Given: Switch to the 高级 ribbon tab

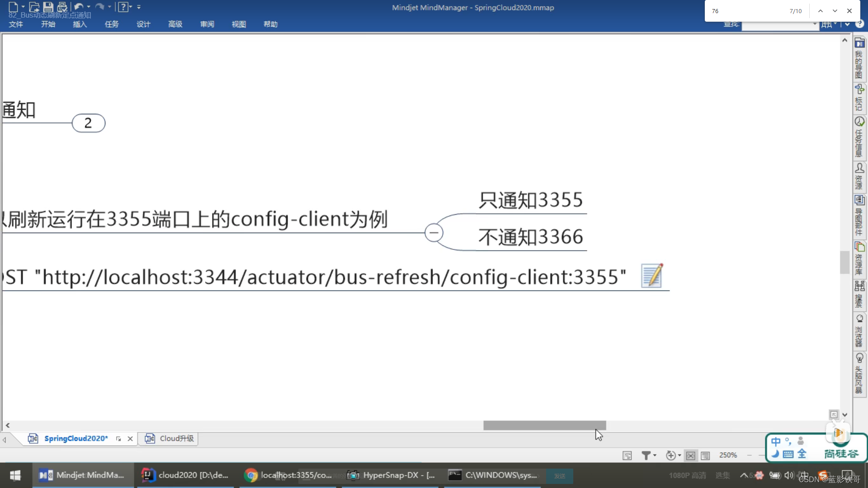Looking at the screenshot, I should (175, 24).
